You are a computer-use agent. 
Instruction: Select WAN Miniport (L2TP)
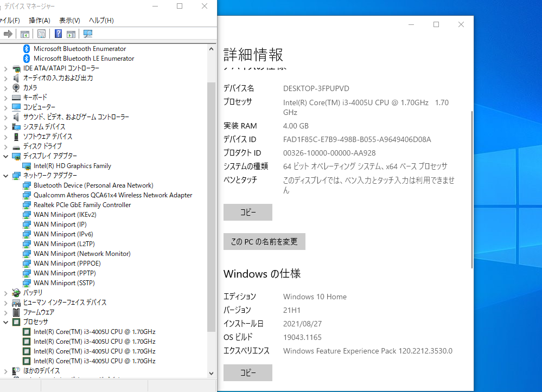point(64,244)
